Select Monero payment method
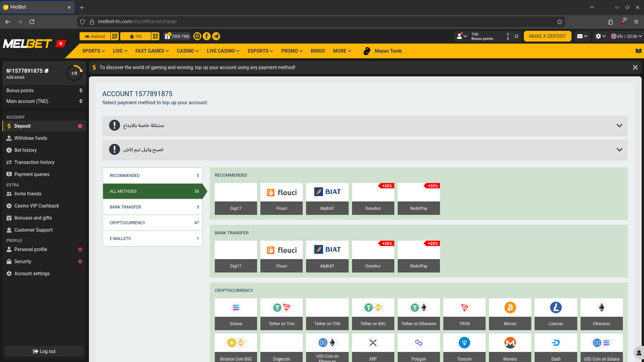644x362 pixels. click(510, 348)
